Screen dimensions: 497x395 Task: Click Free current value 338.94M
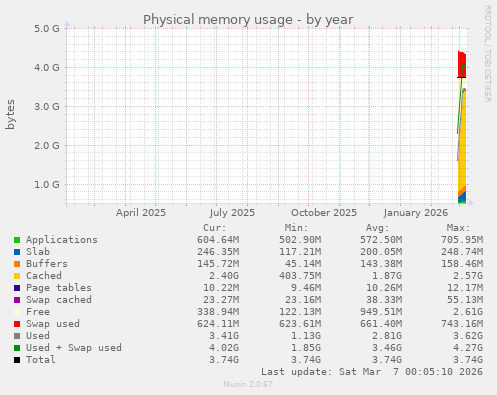(x=218, y=312)
